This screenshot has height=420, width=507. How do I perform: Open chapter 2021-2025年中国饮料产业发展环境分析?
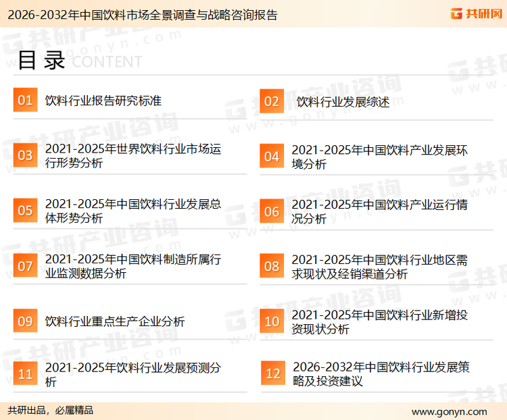pyautogui.click(x=379, y=157)
